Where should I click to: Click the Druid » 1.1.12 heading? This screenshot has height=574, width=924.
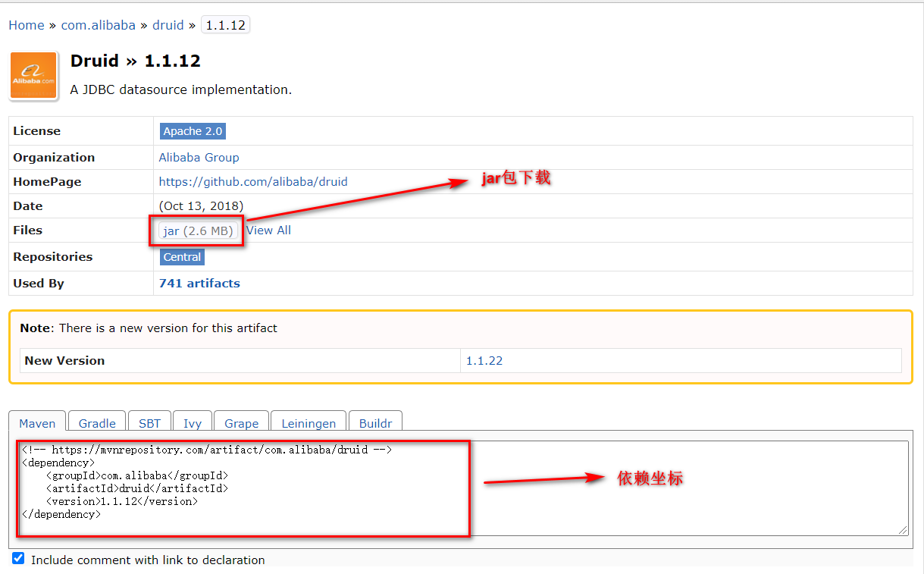tap(136, 61)
